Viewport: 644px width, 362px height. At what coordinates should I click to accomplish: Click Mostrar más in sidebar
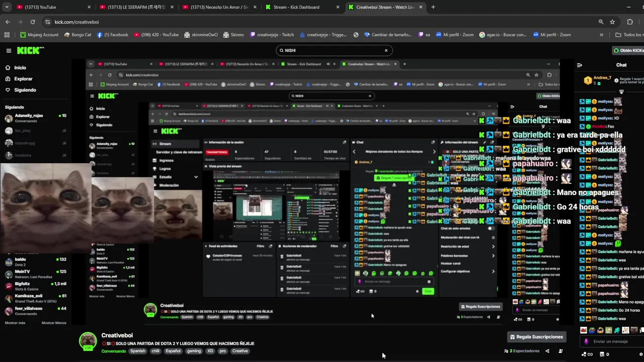15,323
